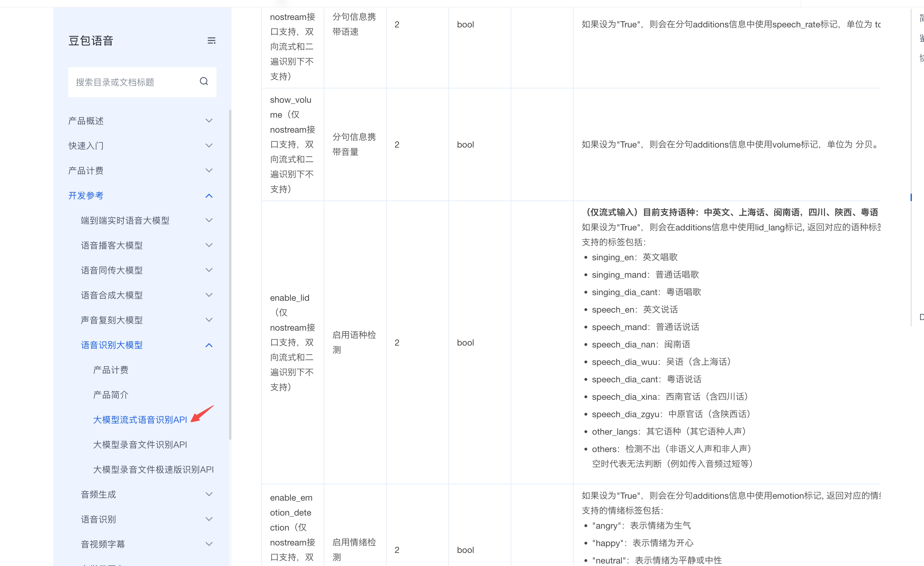Click the speech_dia_cant：粤语说话 bullet
This screenshot has width=924, height=566.
coord(646,379)
